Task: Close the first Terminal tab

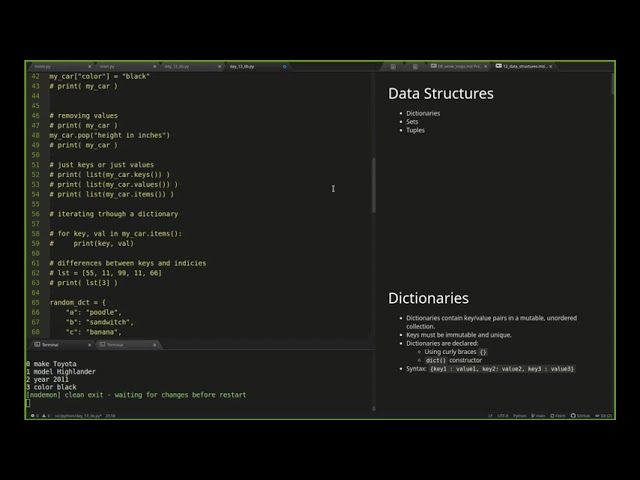Action: pos(89,345)
